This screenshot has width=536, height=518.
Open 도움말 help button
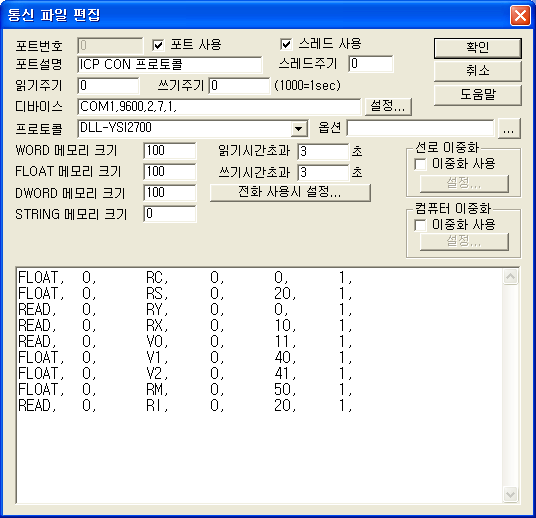coord(478,94)
